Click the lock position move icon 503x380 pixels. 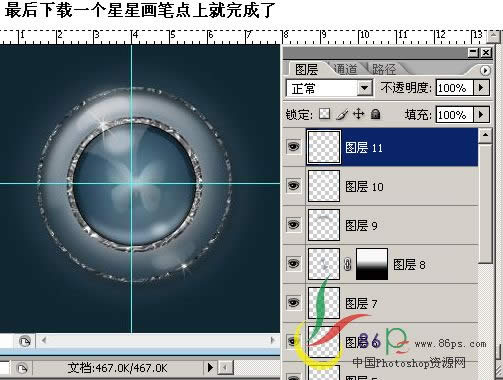click(x=359, y=114)
